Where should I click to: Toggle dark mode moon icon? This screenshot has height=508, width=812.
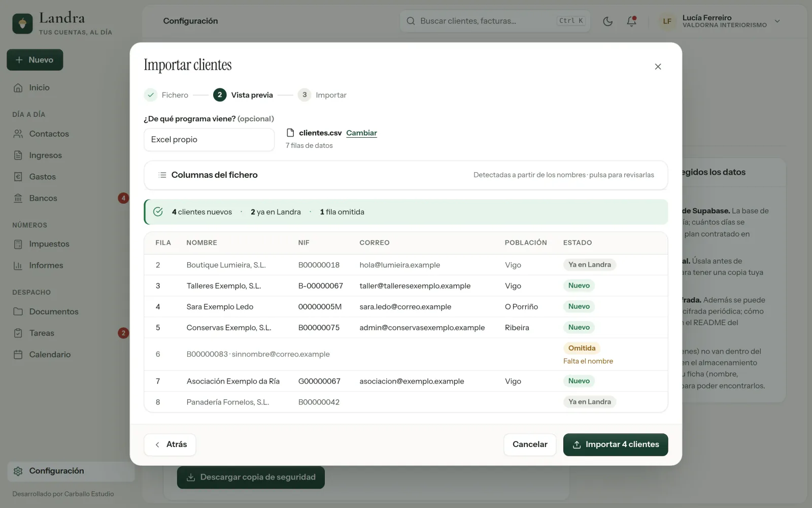pos(607,21)
